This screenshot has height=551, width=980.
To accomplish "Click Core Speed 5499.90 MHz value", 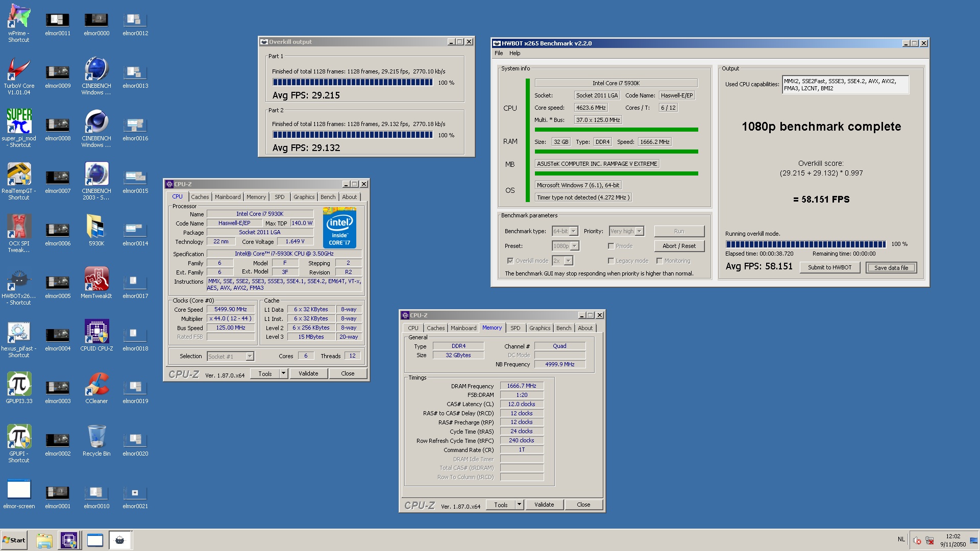I will [x=231, y=309].
